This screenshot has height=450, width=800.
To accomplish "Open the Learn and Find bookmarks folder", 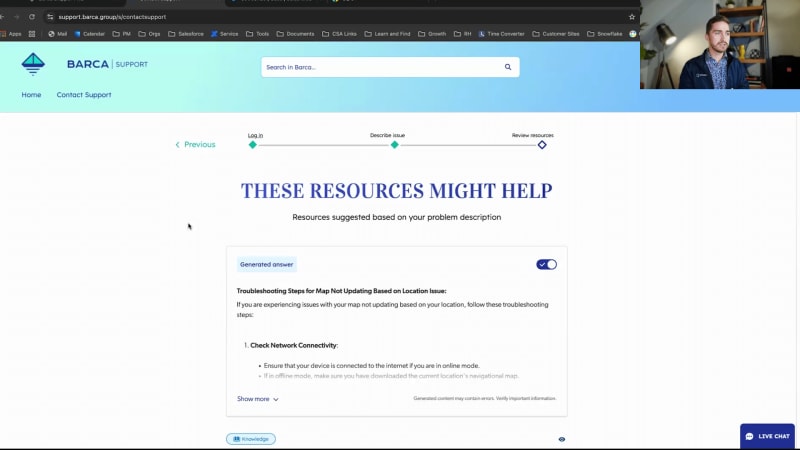I will [x=387, y=34].
